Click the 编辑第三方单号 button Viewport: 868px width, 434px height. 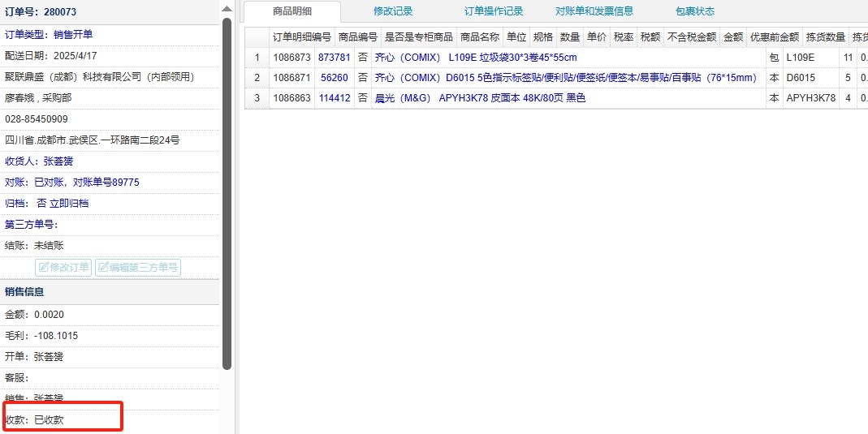pyautogui.click(x=138, y=268)
